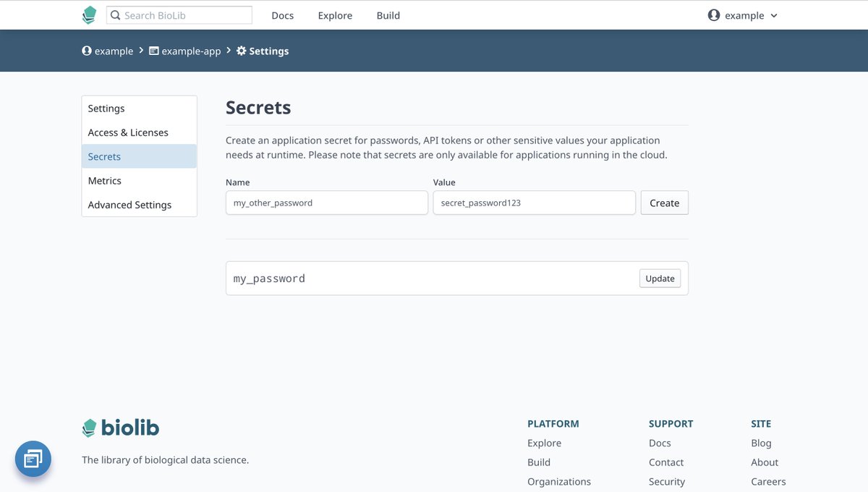Click the Settings gear icon in breadcrumb
Viewport: 868px width, 492px height.
coord(242,51)
